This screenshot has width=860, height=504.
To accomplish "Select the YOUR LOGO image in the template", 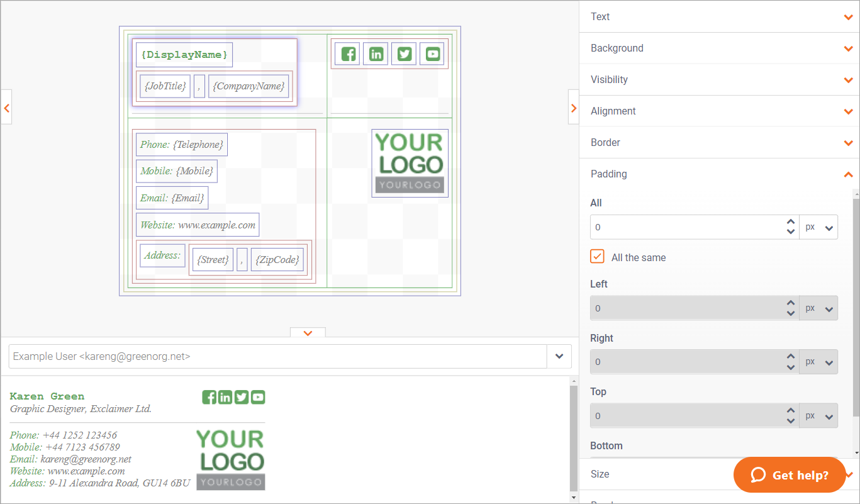I will [410, 163].
